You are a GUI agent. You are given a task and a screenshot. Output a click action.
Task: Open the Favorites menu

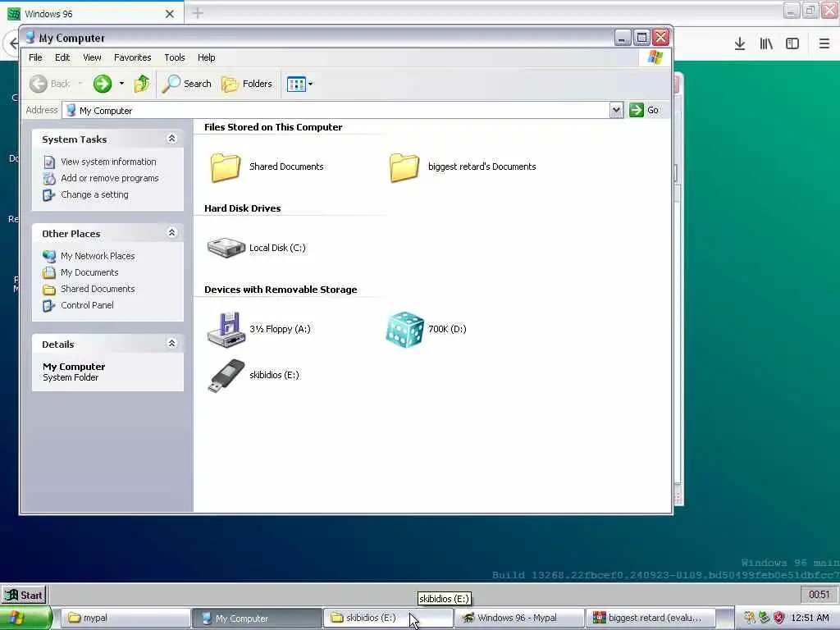point(132,57)
